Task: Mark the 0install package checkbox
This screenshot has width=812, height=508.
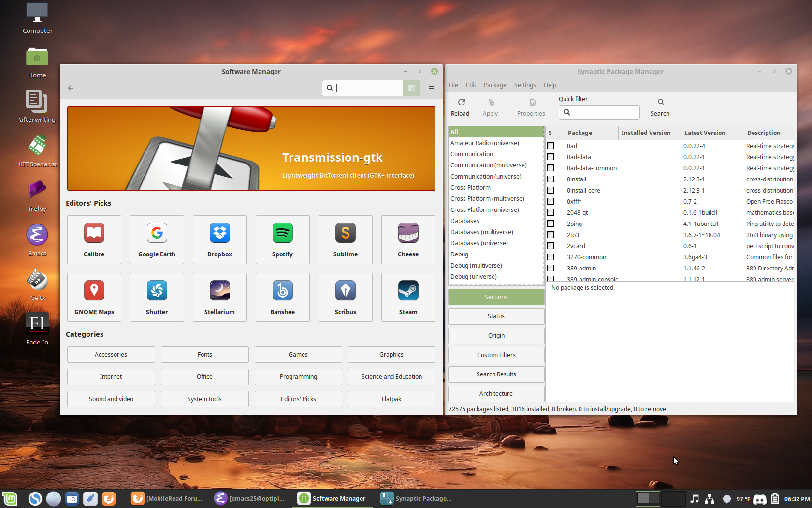Action: pyautogui.click(x=551, y=179)
